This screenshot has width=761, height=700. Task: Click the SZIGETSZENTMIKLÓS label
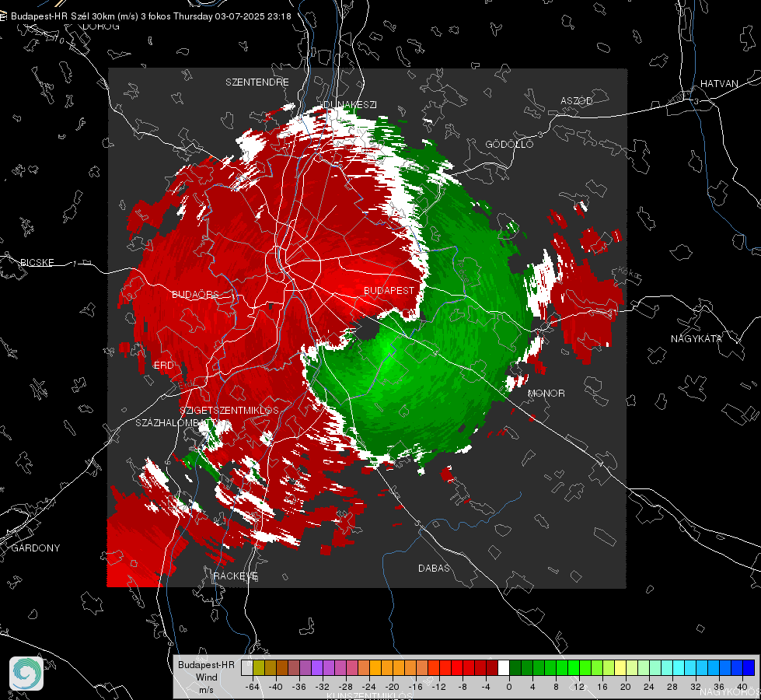click(x=229, y=411)
